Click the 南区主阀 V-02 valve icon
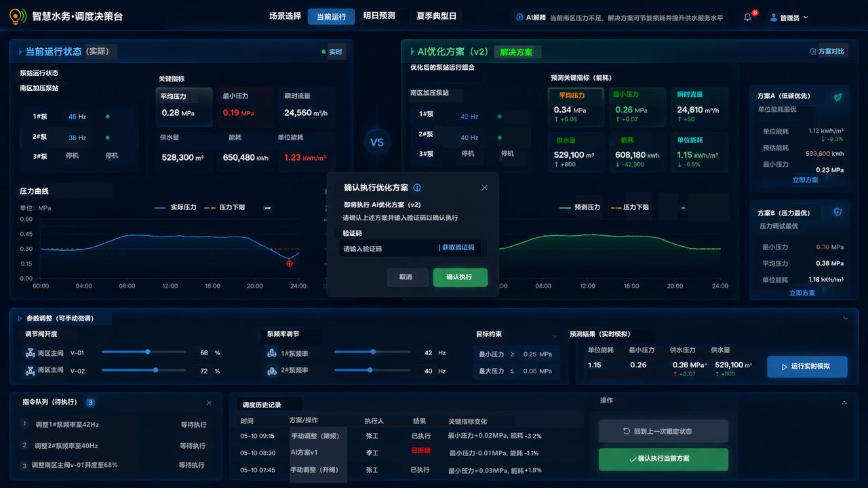This screenshot has width=868, height=488. 31,371
